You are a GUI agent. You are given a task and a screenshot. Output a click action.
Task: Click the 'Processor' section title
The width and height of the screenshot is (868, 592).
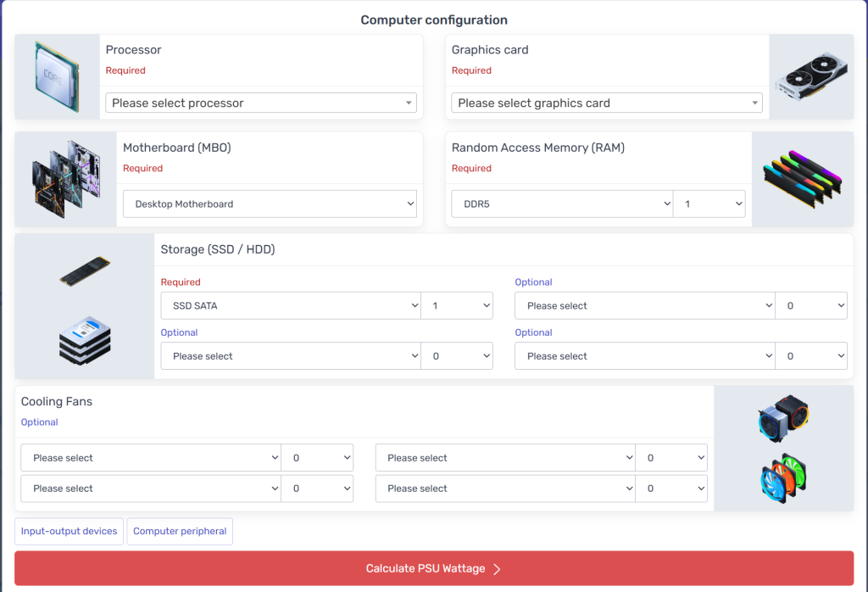pyautogui.click(x=133, y=50)
